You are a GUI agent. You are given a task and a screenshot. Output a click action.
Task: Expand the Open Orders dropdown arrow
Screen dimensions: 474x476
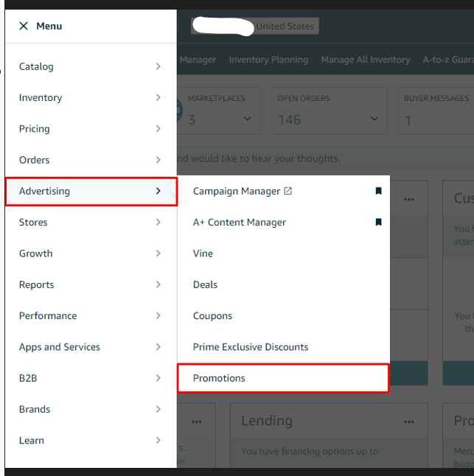pos(374,119)
